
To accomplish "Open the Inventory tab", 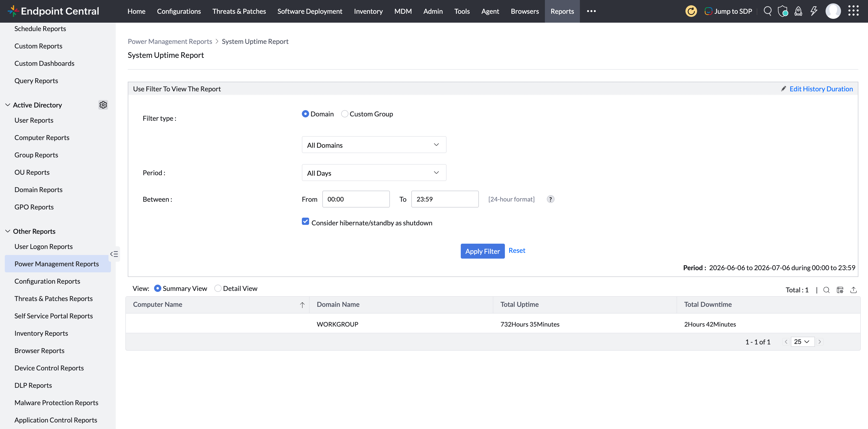I will [368, 11].
